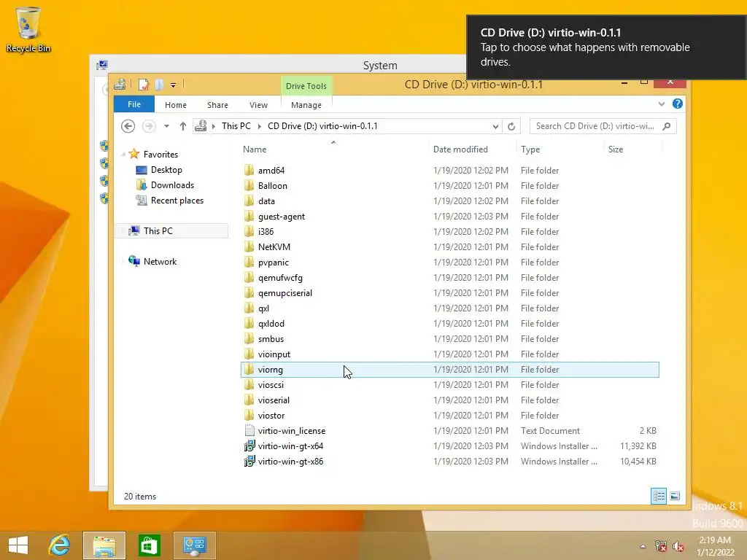747x560 pixels.
Task: Launch Internet Explorer from taskbar
Action: point(60,545)
